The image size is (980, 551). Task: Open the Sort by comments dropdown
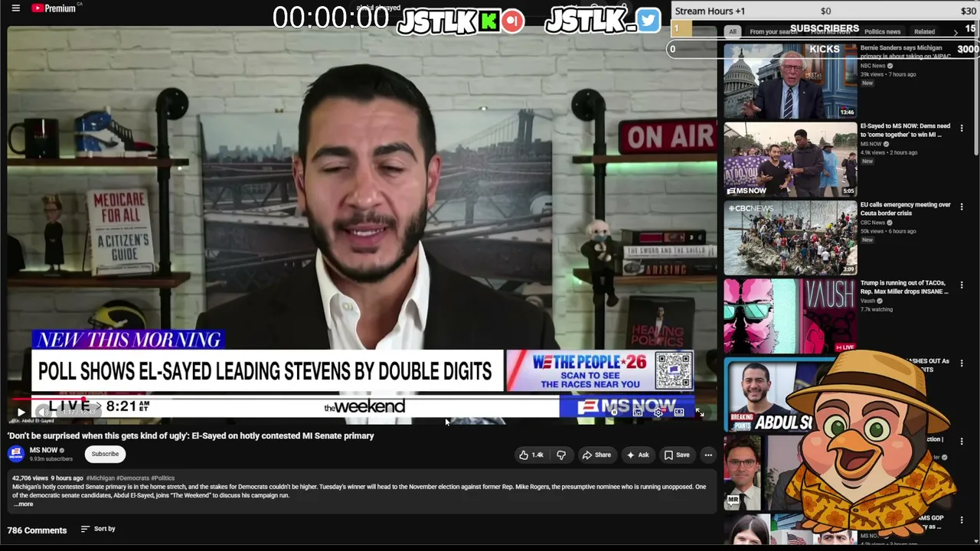pyautogui.click(x=98, y=529)
